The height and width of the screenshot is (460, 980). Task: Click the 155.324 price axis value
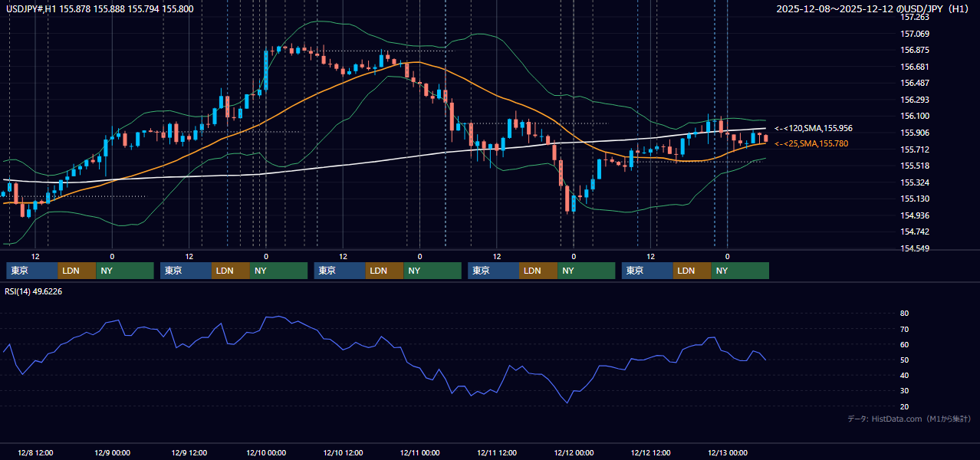914,182
